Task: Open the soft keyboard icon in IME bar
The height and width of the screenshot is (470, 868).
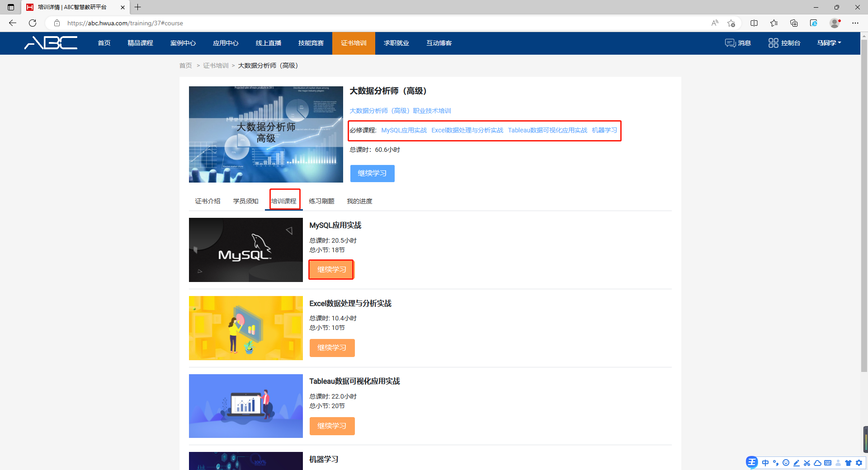Action: click(x=828, y=463)
